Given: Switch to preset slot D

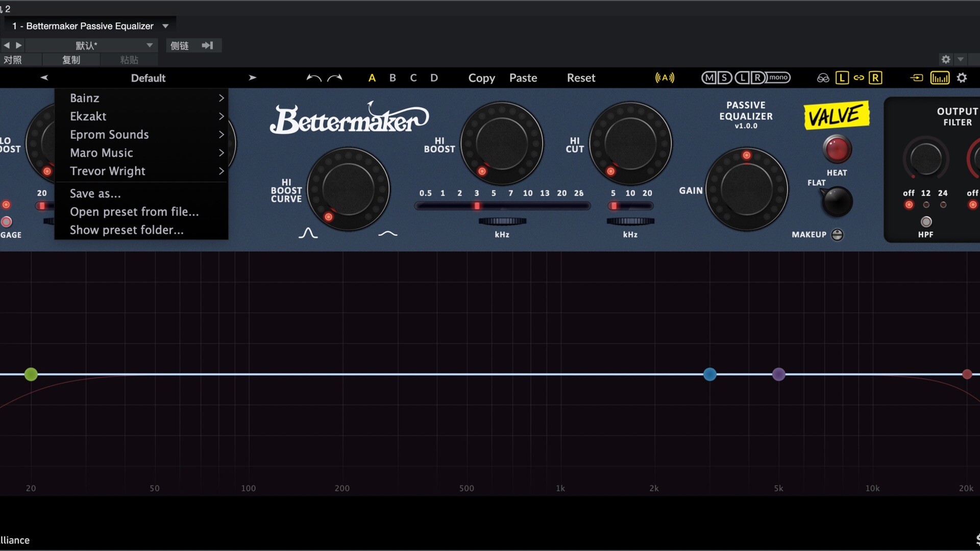Looking at the screenshot, I should [x=434, y=78].
